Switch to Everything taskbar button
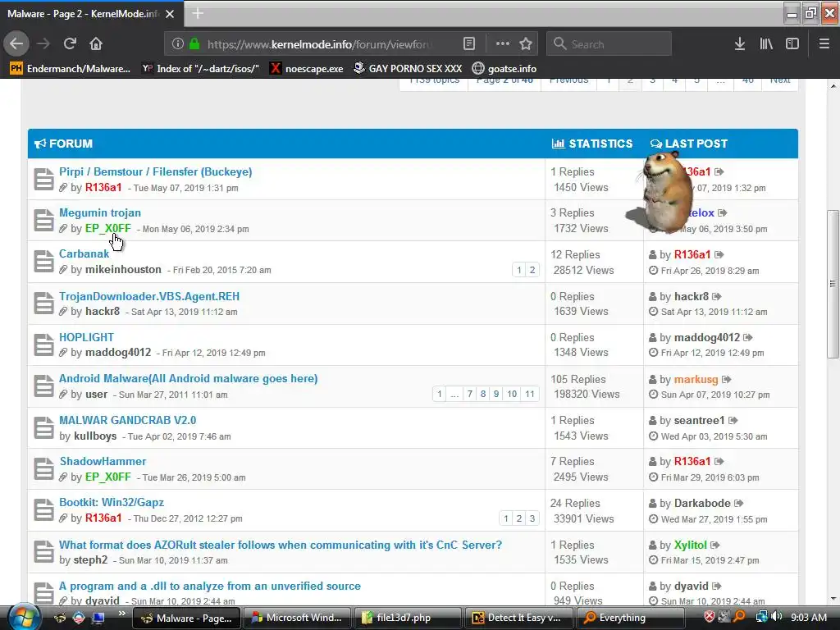 click(x=631, y=618)
